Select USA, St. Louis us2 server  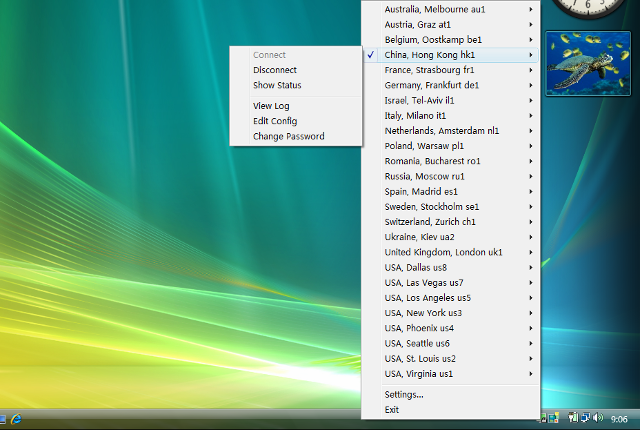point(451,358)
